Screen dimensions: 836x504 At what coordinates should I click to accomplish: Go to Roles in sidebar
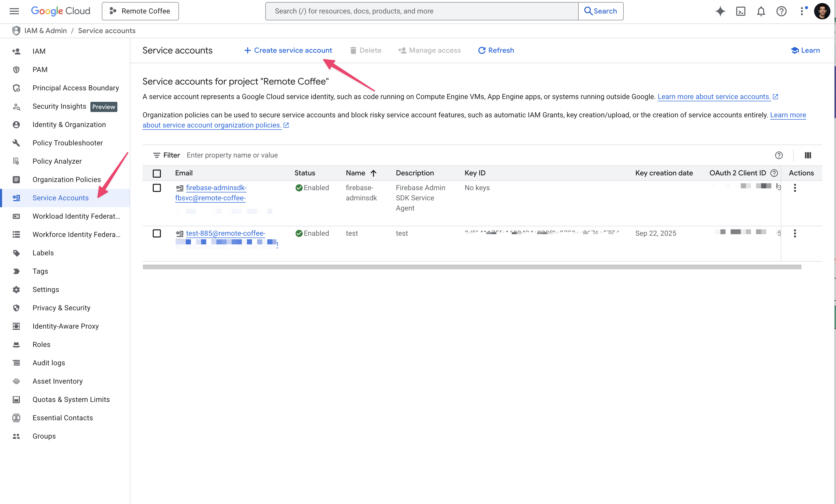pyautogui.click(x=41, y=345)
